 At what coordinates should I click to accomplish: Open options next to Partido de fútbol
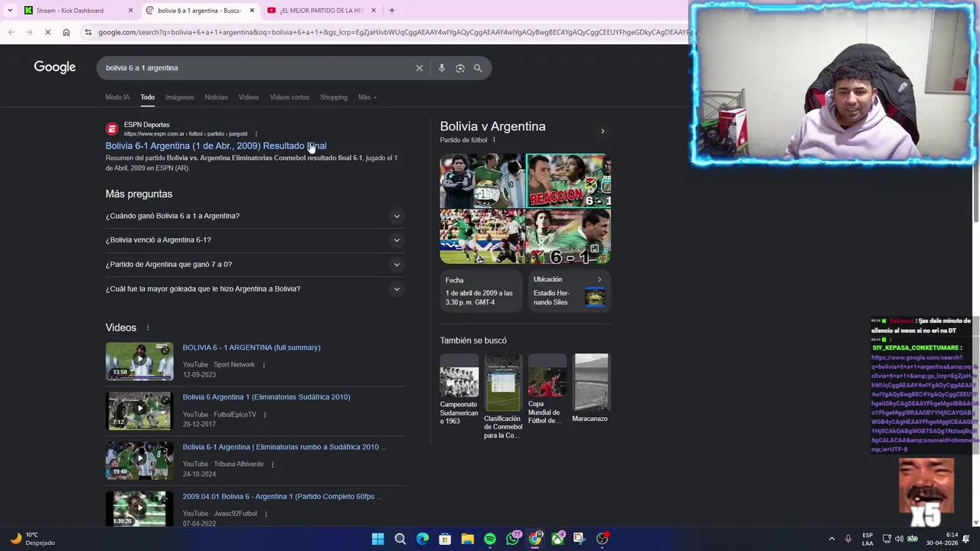coord(494,140)
